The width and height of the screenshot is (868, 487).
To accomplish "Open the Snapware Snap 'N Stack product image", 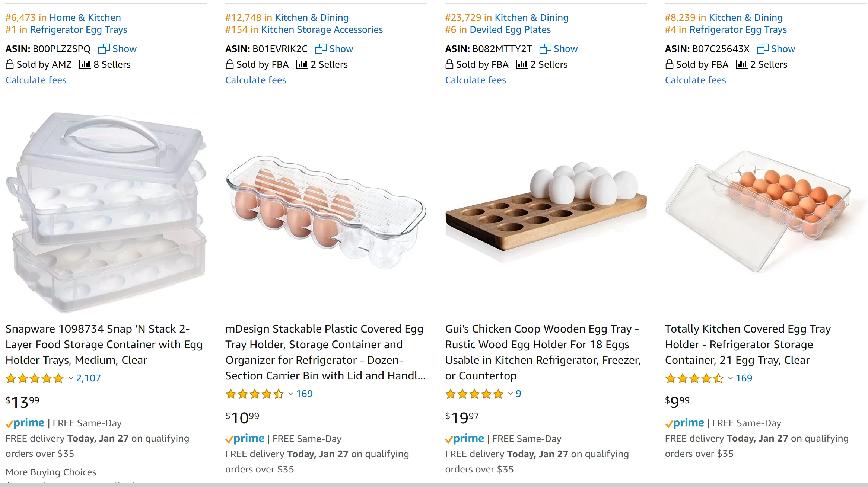I will (106, 212).
